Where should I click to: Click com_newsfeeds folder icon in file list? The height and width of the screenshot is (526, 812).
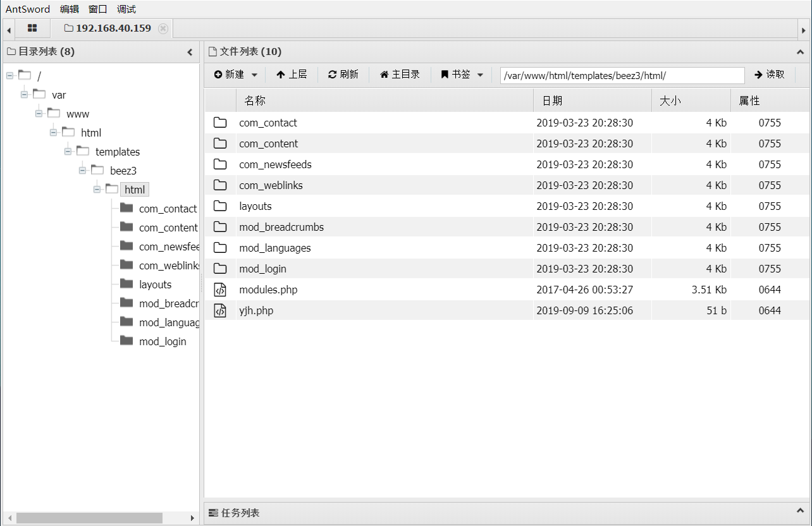(220, 164)
